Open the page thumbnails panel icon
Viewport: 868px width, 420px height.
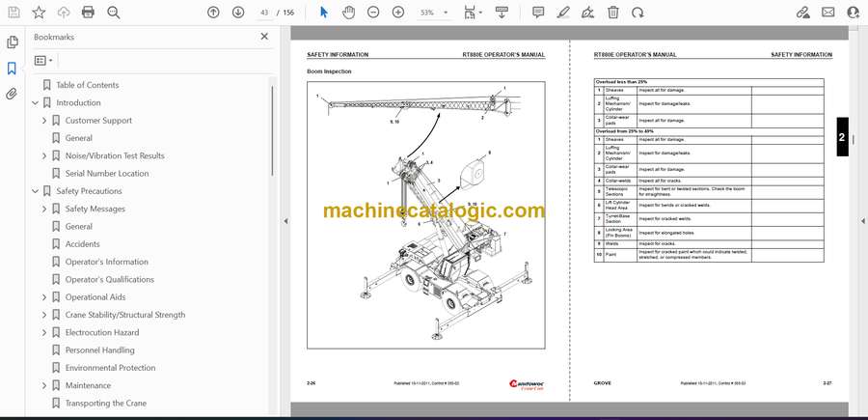pos(13,42)
